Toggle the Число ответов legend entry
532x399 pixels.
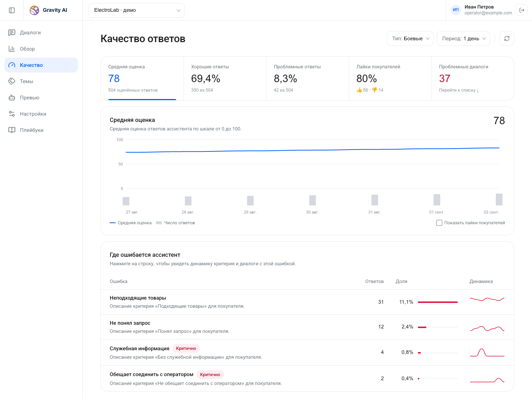[x=175, y=223]
